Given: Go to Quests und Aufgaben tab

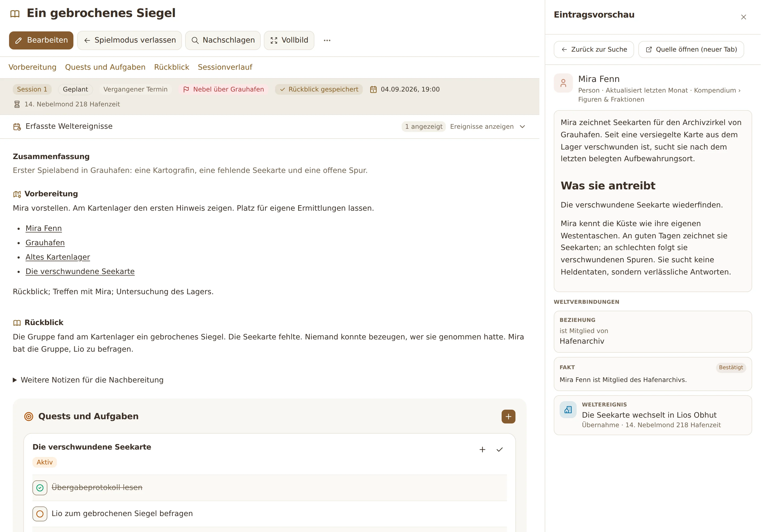Looking at the screenshot, I should point(105,67).
